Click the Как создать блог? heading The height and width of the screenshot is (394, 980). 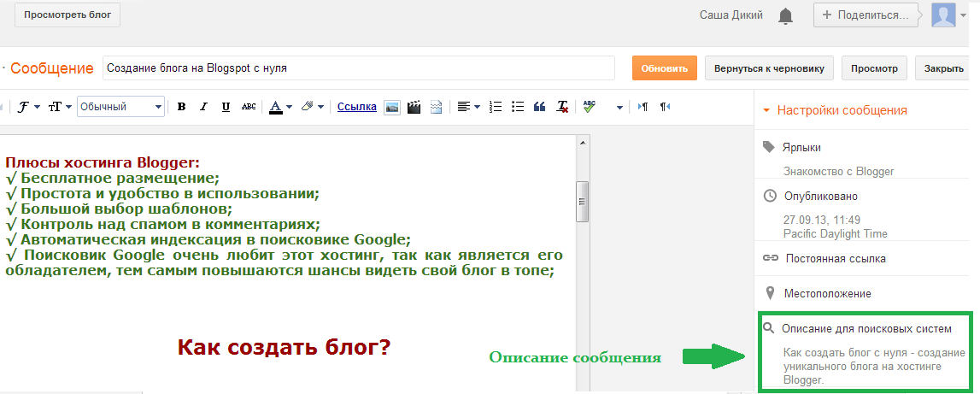coord(285,348)
